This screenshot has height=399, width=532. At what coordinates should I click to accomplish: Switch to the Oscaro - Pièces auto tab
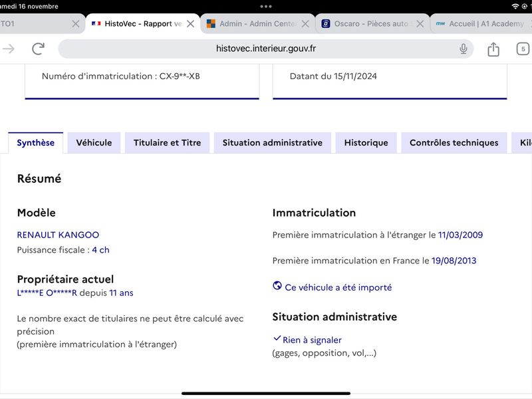click(372, 24)
